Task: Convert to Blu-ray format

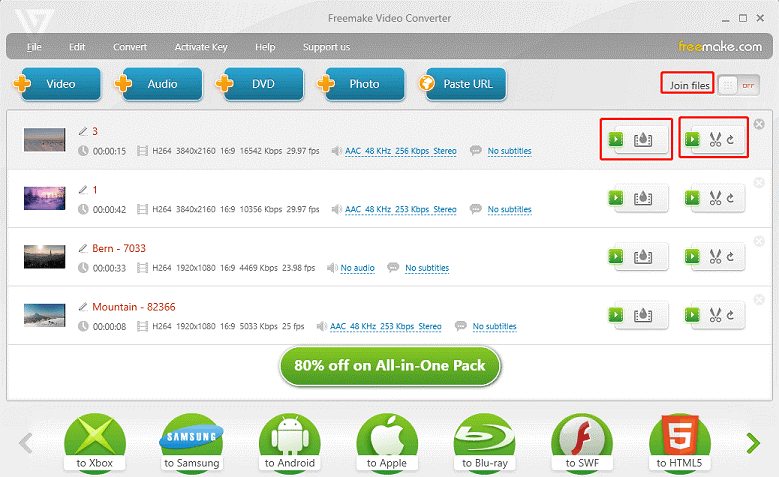Action: (x=484, y=442)
